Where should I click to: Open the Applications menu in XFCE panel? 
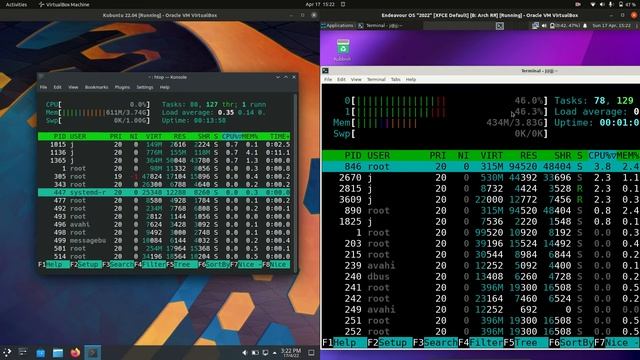[337, 25]
